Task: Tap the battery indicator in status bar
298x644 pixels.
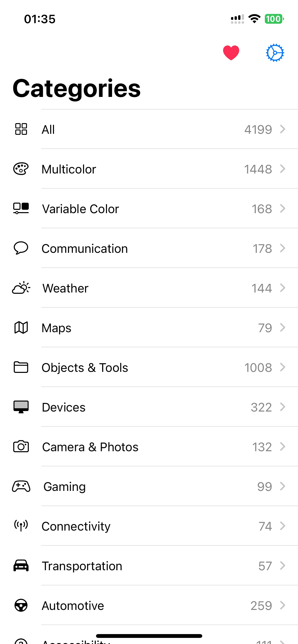Action: click(x=274, y=19)
